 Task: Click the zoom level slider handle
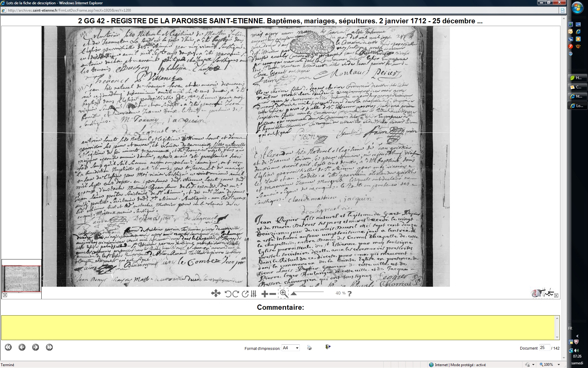pos(294,293)
